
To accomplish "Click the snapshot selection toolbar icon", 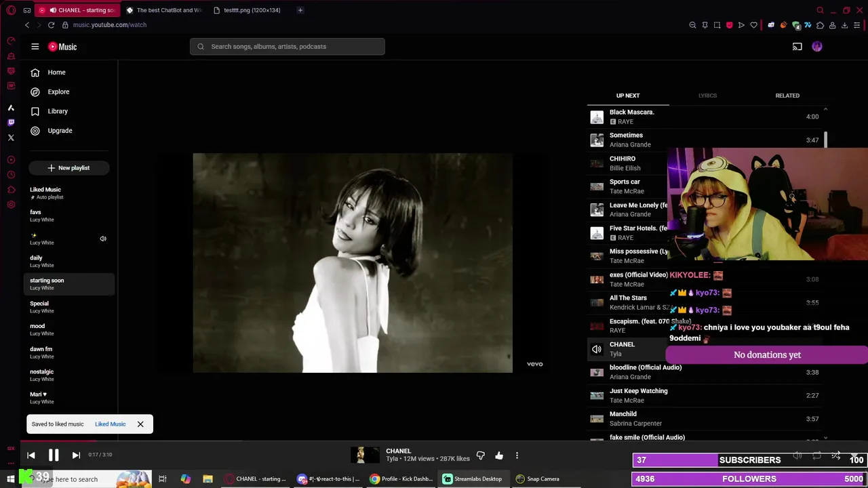I will pos(717,25).
